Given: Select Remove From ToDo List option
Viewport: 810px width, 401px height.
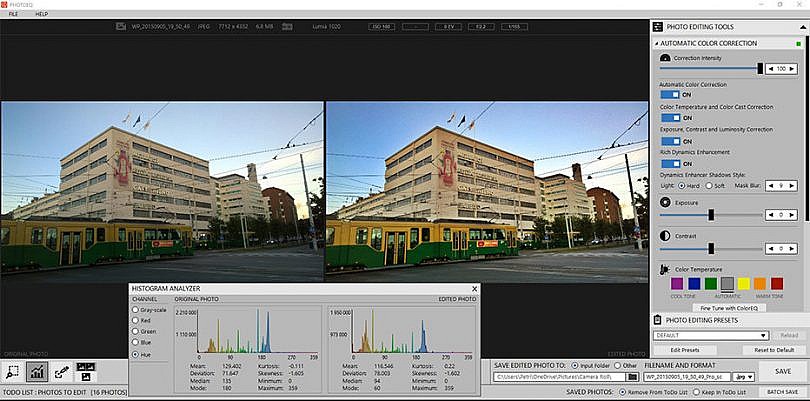Looking at the screenshot, I should [x=623, y=392].
